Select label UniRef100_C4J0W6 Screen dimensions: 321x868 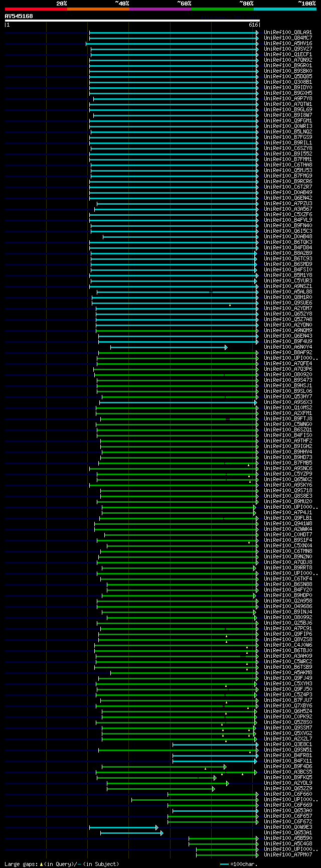pyautogui.click(x=288, y=645)
